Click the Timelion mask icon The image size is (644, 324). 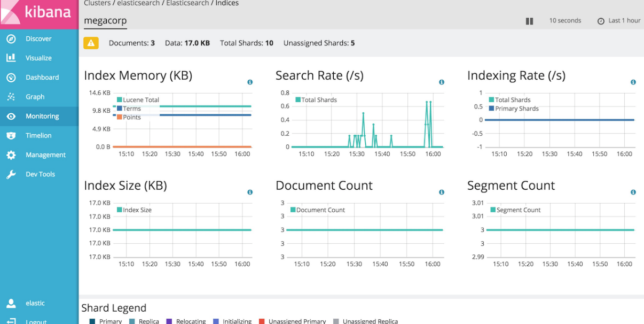click(11, 136)
